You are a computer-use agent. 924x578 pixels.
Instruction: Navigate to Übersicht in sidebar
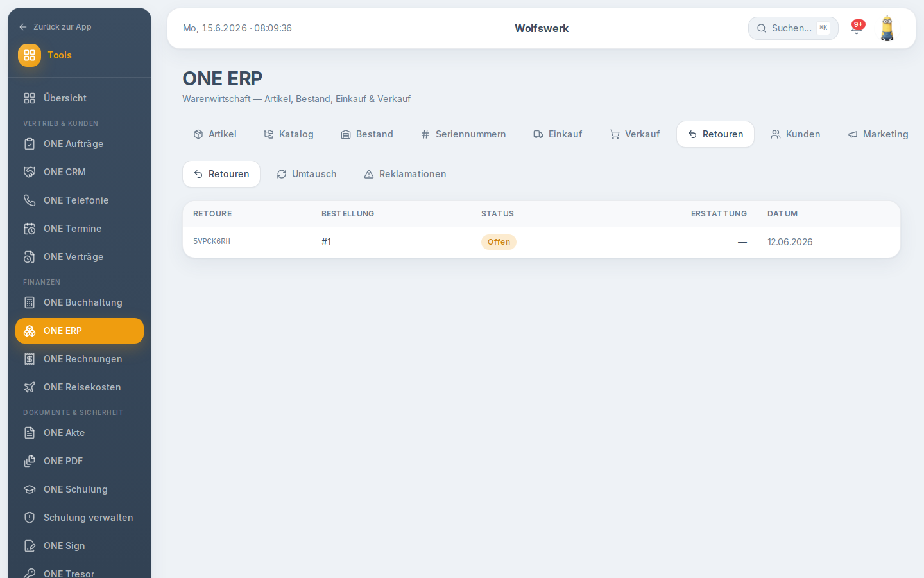click(80, 98)
